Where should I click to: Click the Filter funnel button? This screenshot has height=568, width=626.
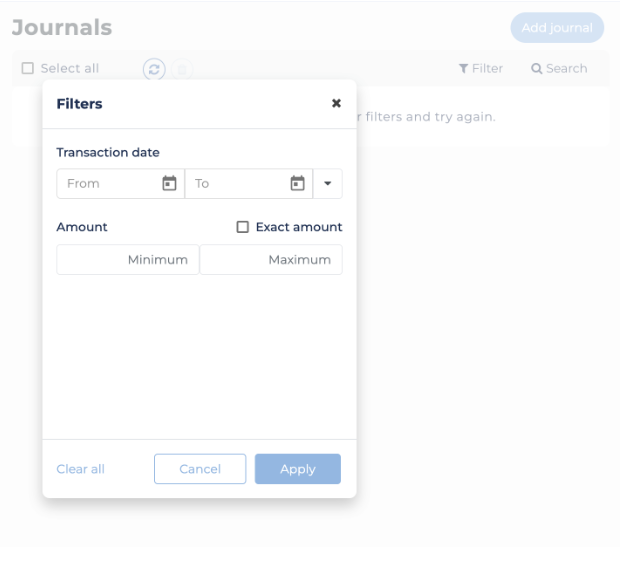481,69
